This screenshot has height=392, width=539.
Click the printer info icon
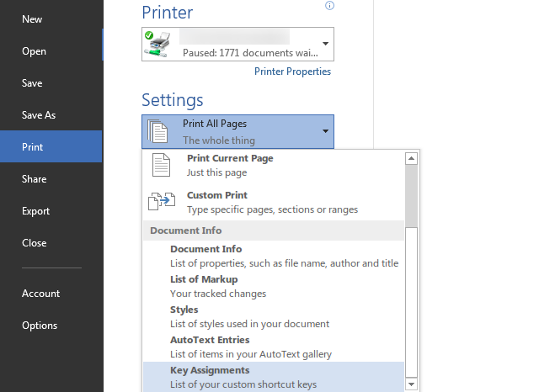point(329,5)
